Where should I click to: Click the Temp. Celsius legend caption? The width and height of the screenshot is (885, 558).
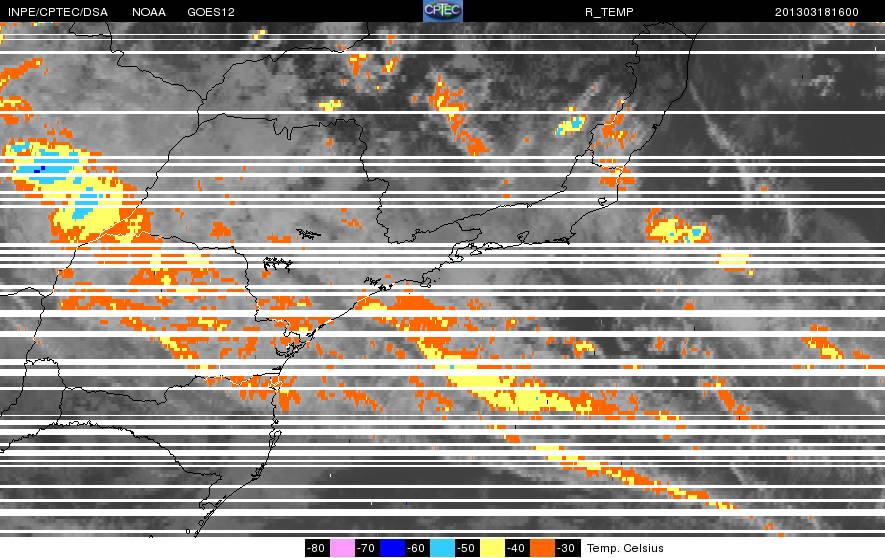point(625,548)
